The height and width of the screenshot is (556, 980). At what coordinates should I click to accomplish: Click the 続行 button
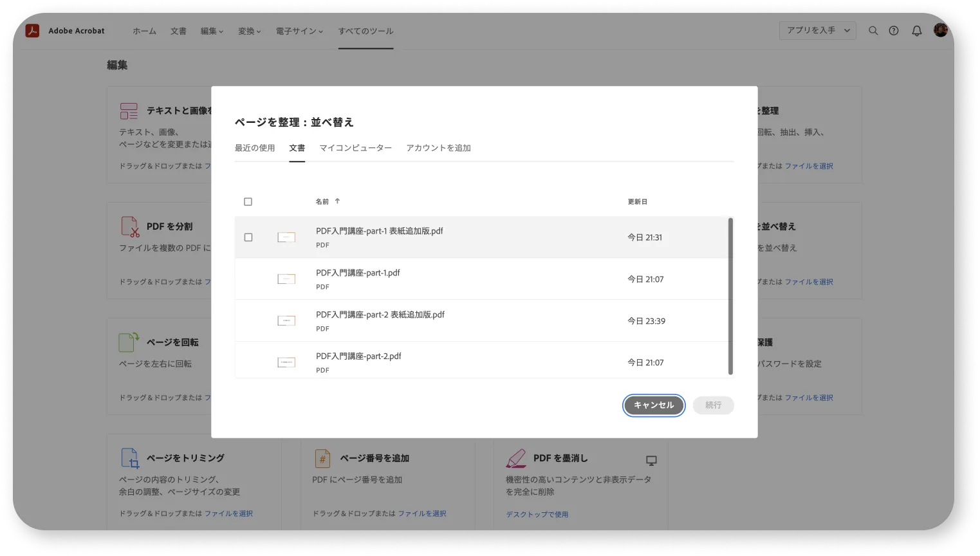pyautogui.click(x=713, y=405)
